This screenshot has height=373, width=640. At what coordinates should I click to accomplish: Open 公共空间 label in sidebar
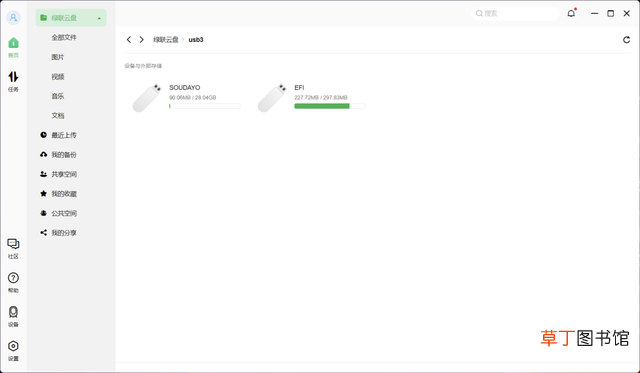(64, 213)
